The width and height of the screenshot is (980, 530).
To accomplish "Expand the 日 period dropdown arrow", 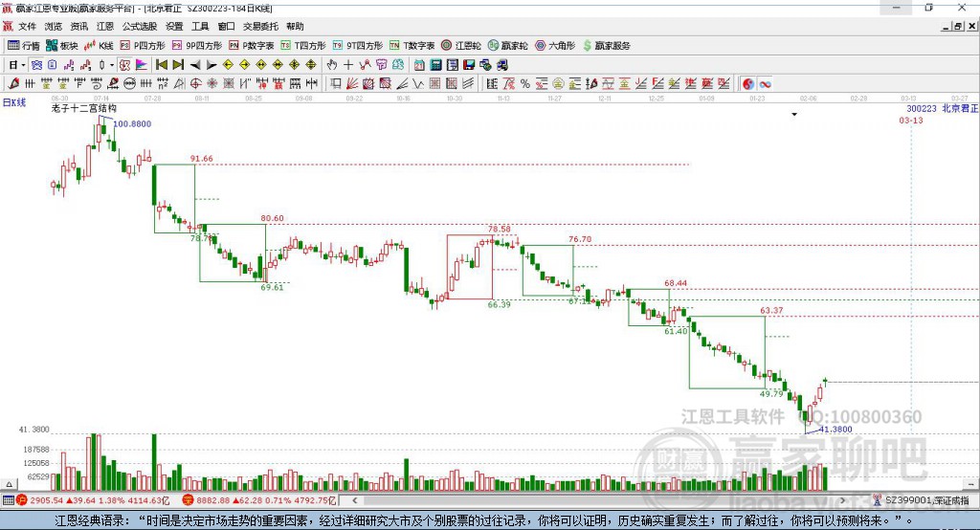I will 24,64.
